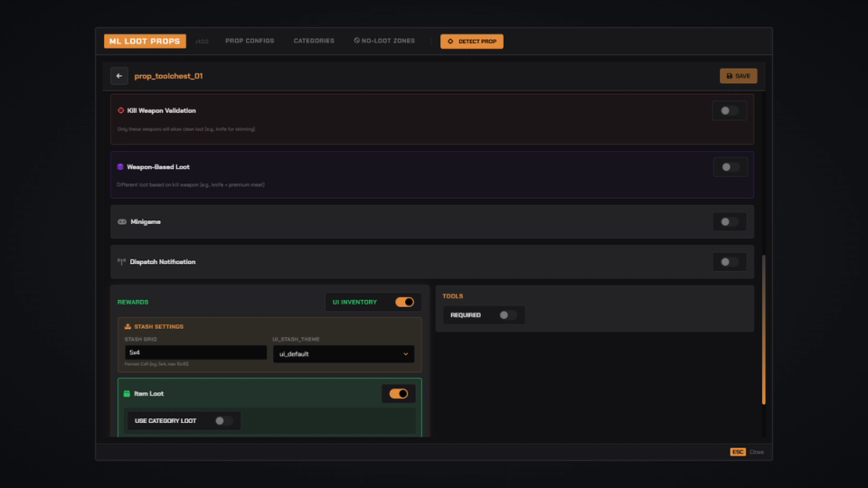This screenshot has height=488, width=868.
Task: Turn on the Dispatch Notification switch
Action: coord(729,262)
